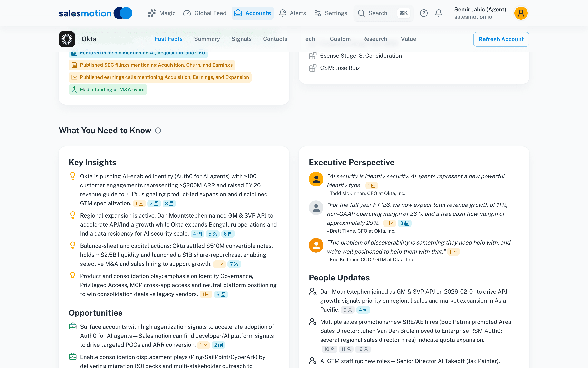Screen dimensions: 588x368
Task: Open source badge 3 beside Brett Tighe quote
Action: pos(404,223)
